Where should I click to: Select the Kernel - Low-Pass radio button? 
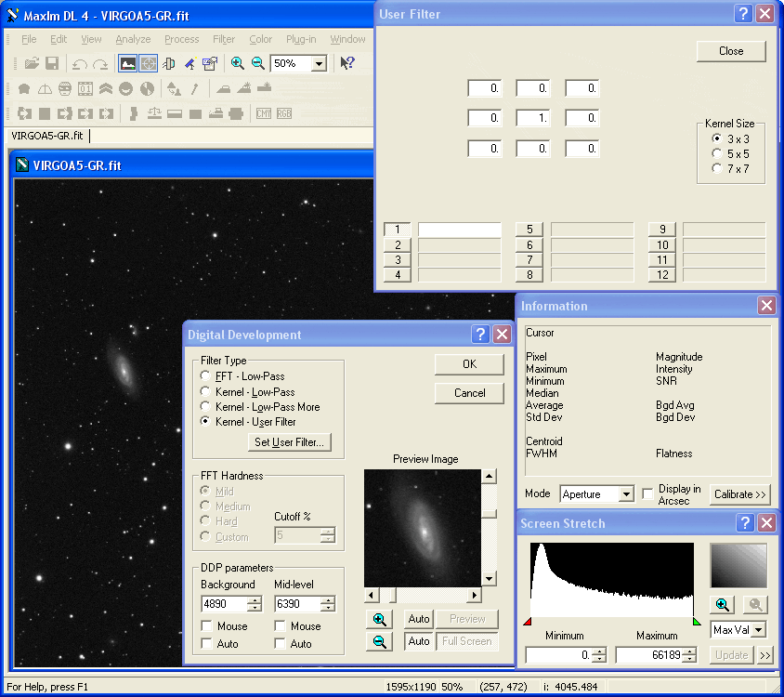tap(205, 392)
